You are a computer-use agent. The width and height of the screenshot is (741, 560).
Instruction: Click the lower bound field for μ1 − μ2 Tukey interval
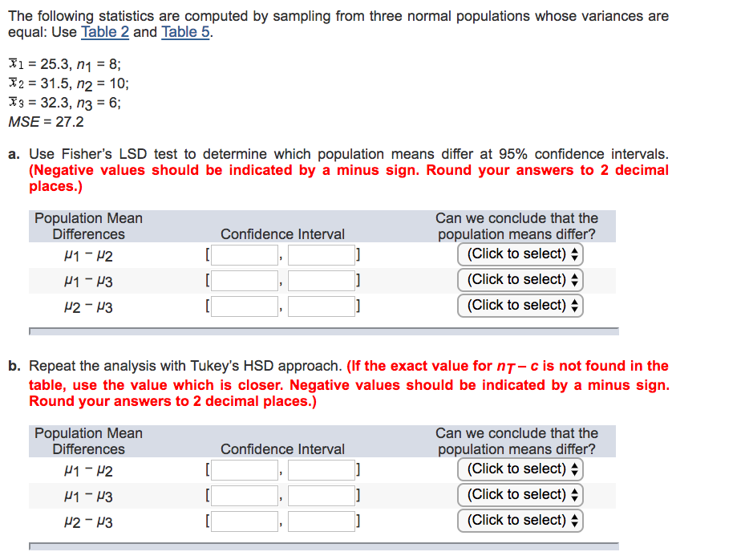coord(244,469)
